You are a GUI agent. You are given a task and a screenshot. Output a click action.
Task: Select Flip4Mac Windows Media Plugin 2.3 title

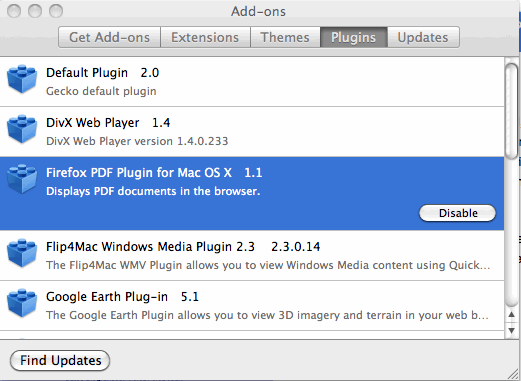pos(183,247)
